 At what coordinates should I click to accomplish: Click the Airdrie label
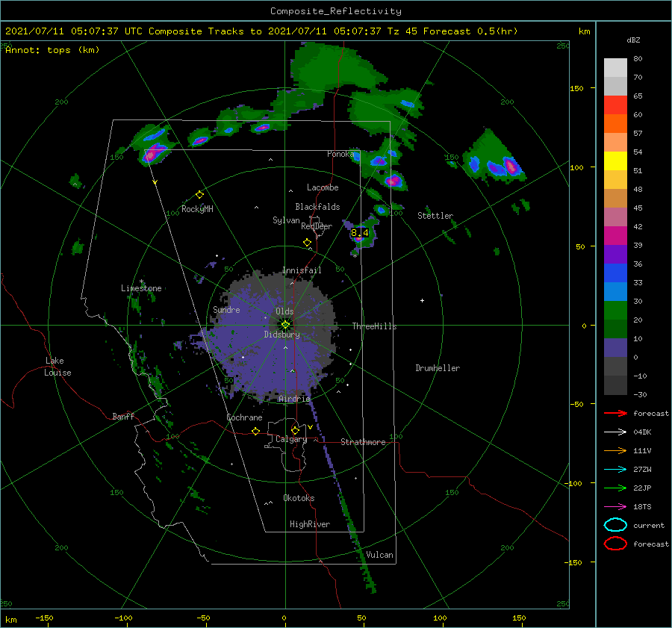[x=294, y=399]
